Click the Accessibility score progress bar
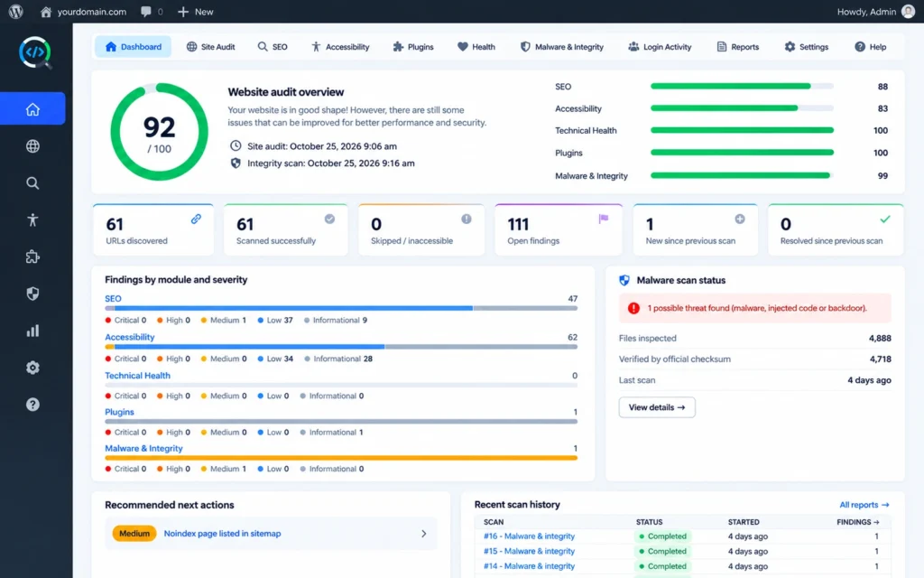This screenshot has width=924, height=578. pyautogui.click(x=742, y=108)
